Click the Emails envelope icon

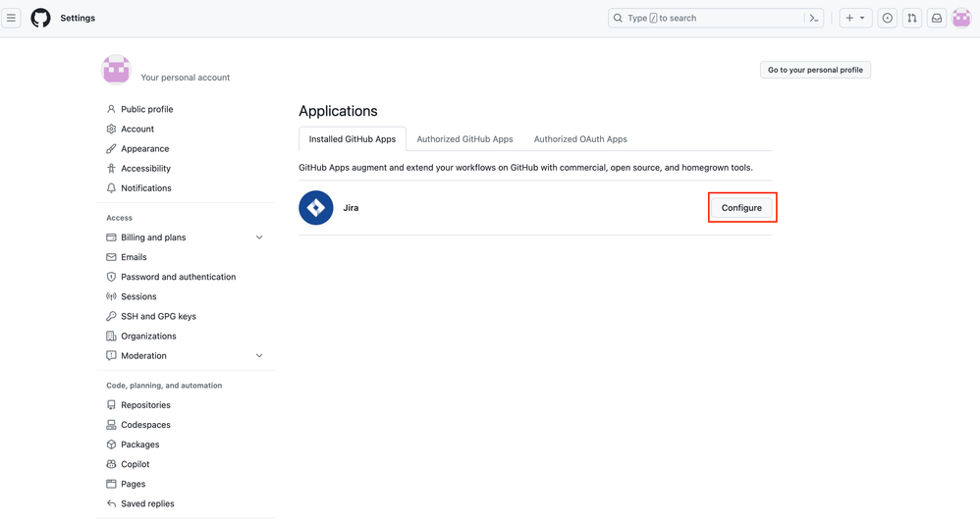(x=111, y=257)
